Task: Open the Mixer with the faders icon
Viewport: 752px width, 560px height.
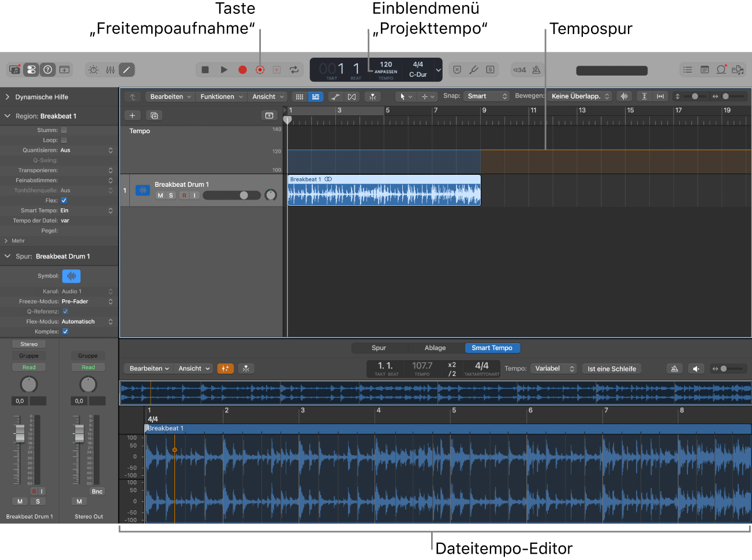Action: (x=110, y=70)
